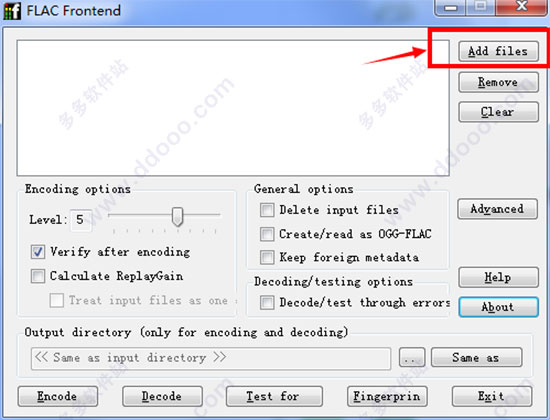Click the Remove button
This screenshot has height=420, width=550.
point(498,82)
